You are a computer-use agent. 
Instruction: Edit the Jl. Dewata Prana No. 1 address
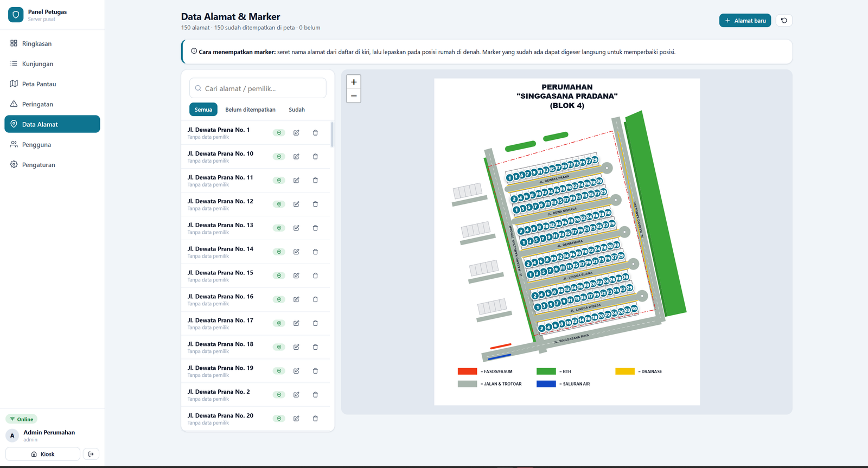pos(296,133)
